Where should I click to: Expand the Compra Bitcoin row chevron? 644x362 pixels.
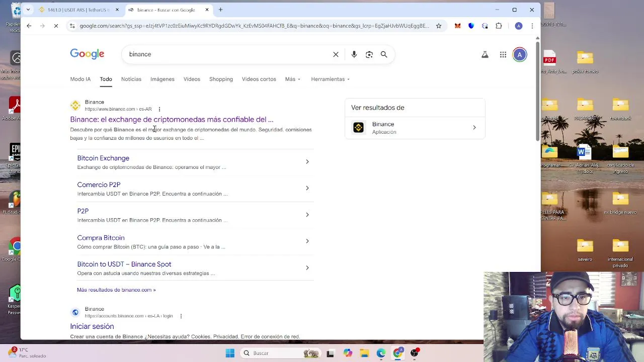(x=307, y=241)
